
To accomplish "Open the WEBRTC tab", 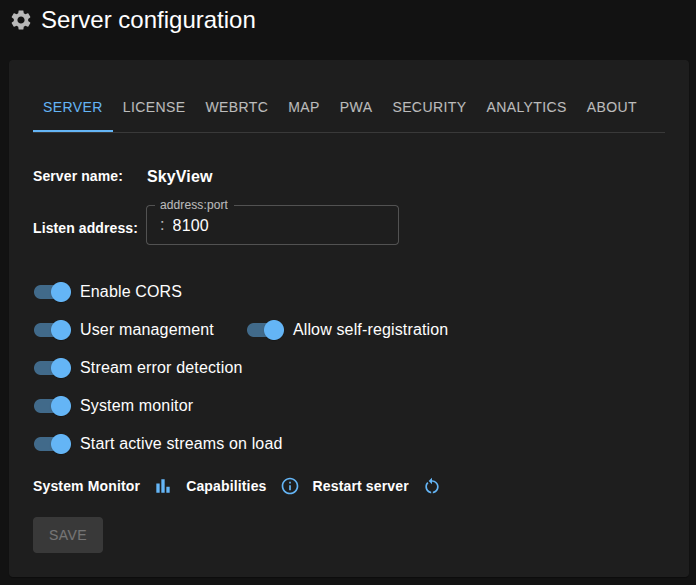I will [237, 107].
